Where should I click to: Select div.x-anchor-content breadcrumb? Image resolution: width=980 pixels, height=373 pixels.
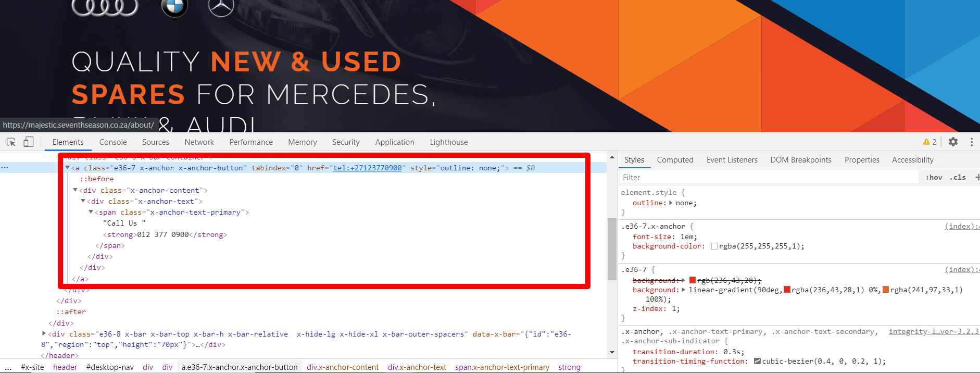click(343, 367)
